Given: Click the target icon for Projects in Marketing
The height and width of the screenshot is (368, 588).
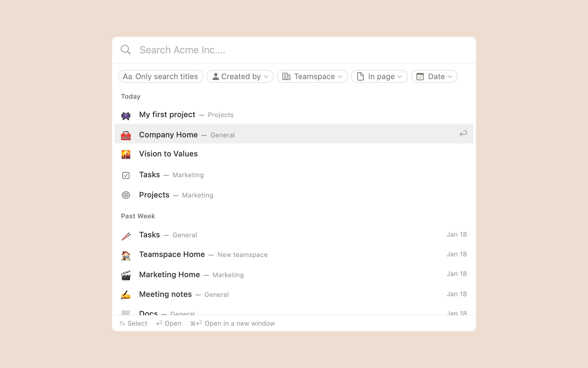Looking at the screenshot, I should pos(126,195).
